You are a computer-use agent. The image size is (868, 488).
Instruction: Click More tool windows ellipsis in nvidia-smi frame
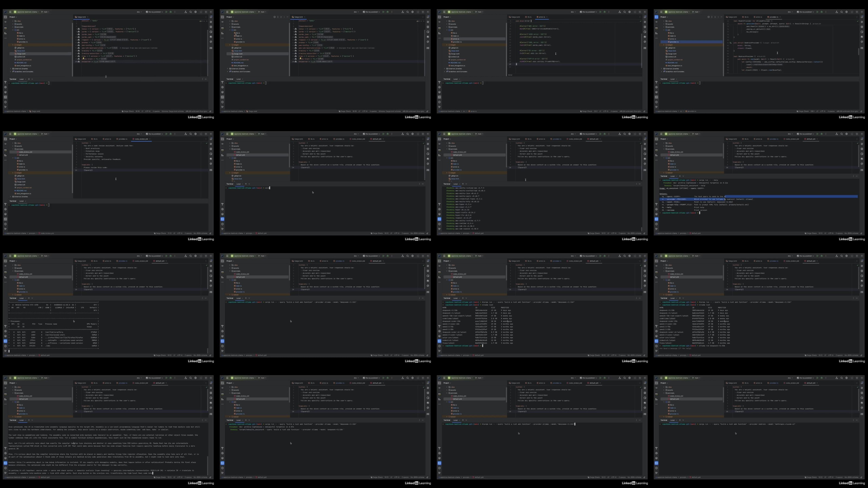[x=5, y=282]
